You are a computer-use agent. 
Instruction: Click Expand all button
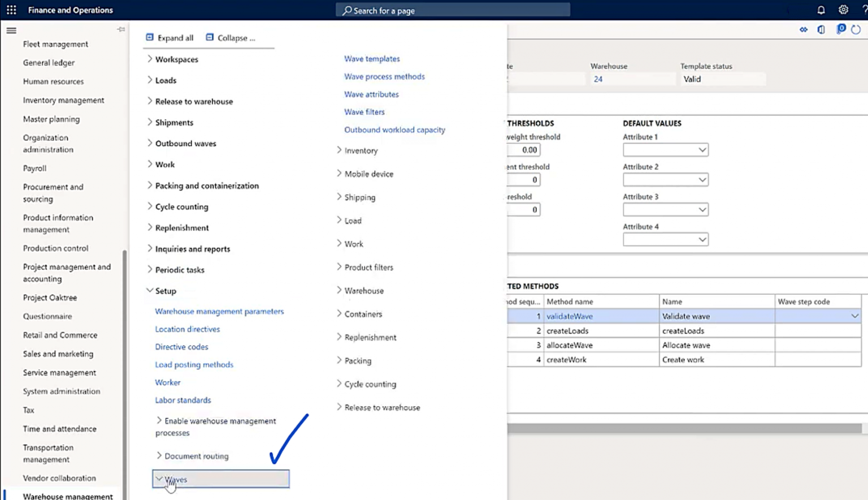click(170, 38)
